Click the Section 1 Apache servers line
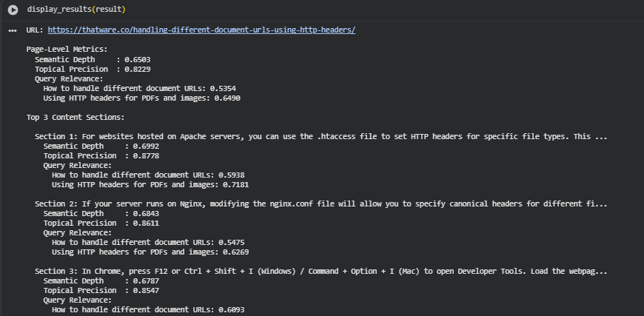644x316 pixels. (x=321, y=137)
